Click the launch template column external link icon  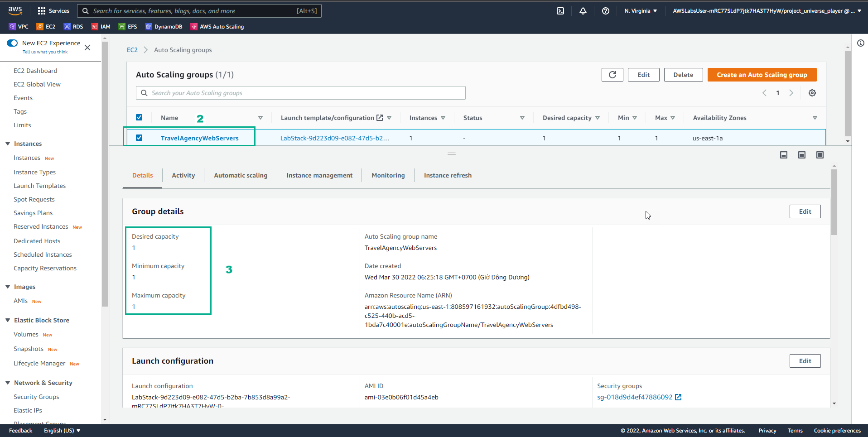[x=380, y=118]
